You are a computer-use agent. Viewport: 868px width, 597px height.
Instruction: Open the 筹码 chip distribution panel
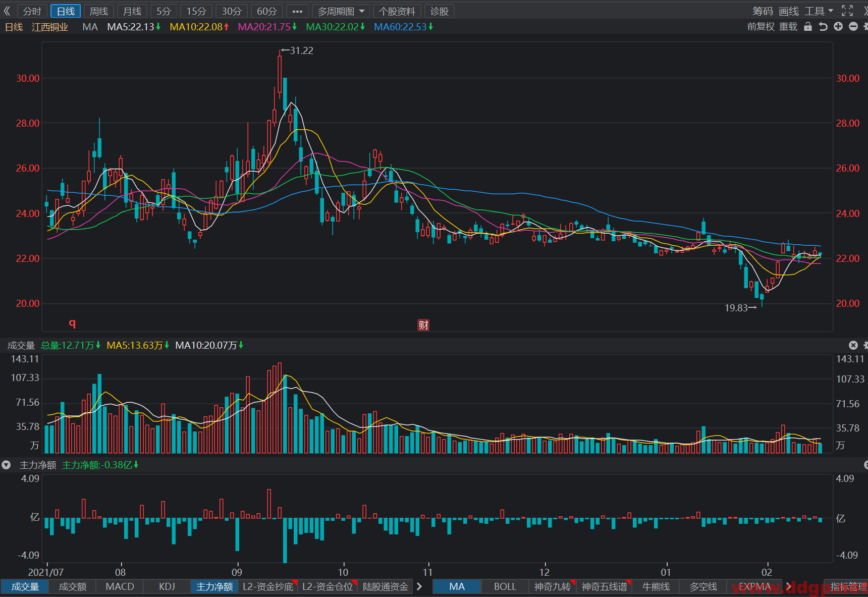click(x=763, y=11)
